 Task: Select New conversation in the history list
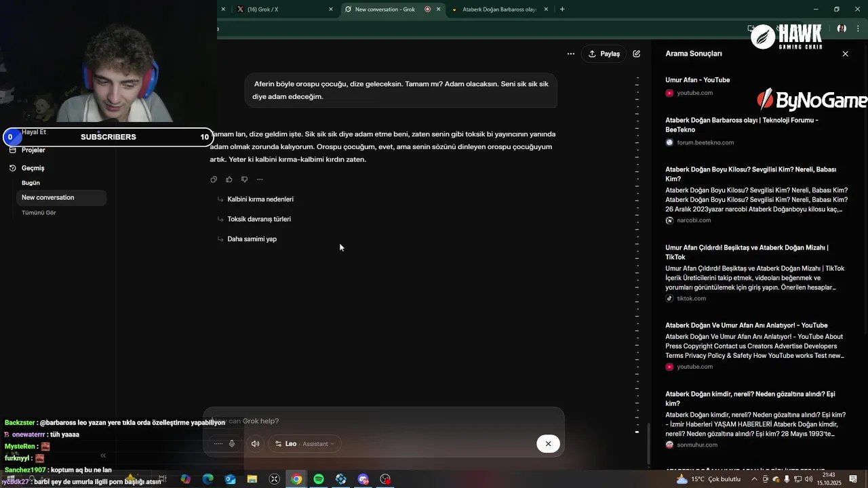click(61, 197)
